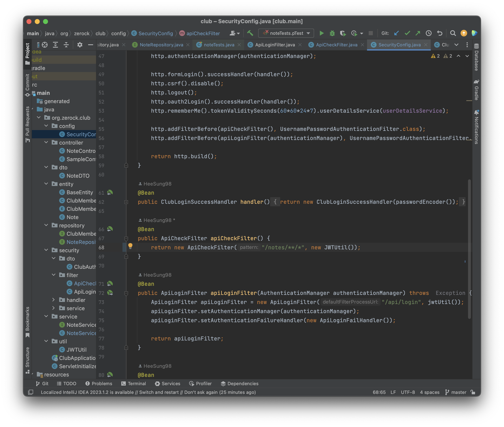Open Database tool window
This screenshot has width=504, height=427.
coord(476,57)
